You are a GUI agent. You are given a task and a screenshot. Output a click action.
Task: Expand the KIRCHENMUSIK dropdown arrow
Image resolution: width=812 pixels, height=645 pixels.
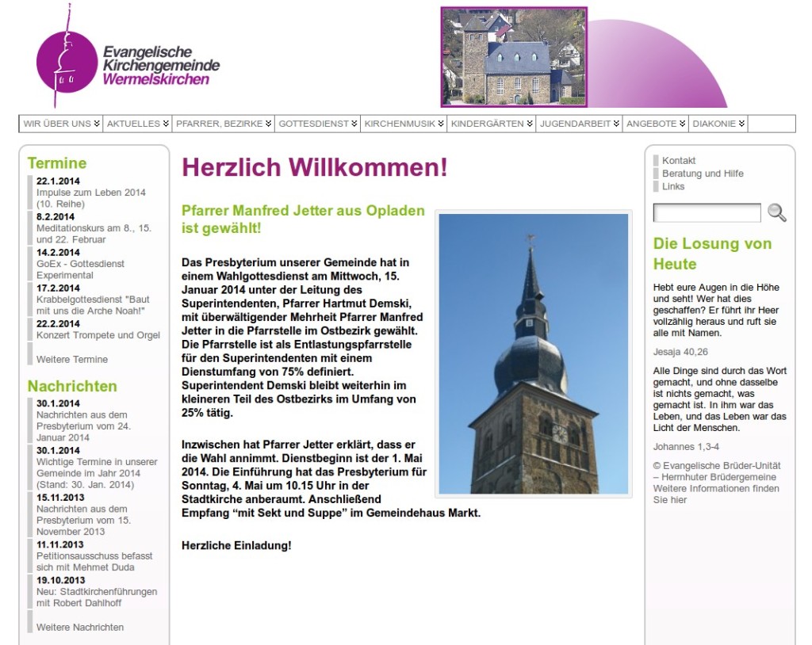(x=441, y=124)
